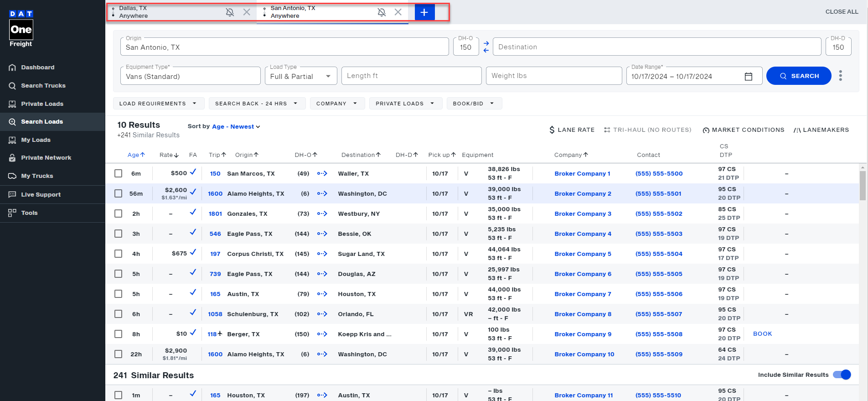
Task: View Lane Rate details
Action: (572, 130)
